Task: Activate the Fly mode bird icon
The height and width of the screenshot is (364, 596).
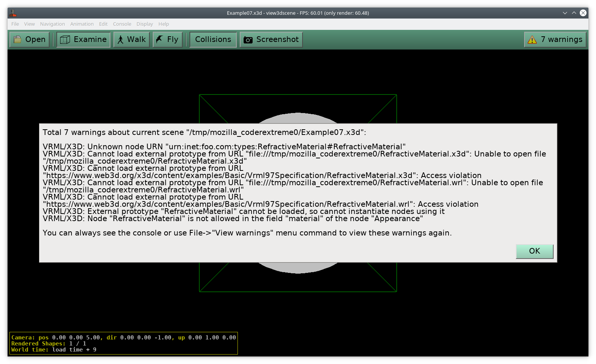Action: 160,40
